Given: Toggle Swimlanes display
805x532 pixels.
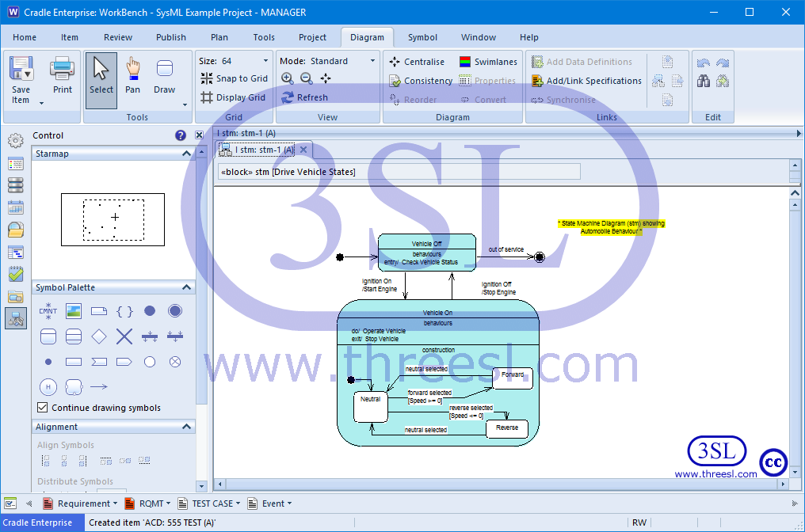Looking at the screenshot, I should 488,62.
